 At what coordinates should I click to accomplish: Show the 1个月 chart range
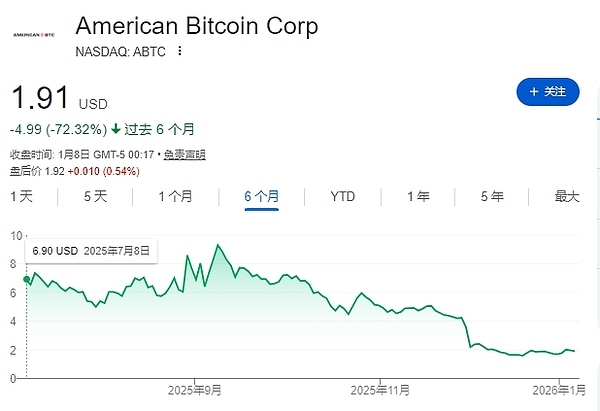click(175, 196)
